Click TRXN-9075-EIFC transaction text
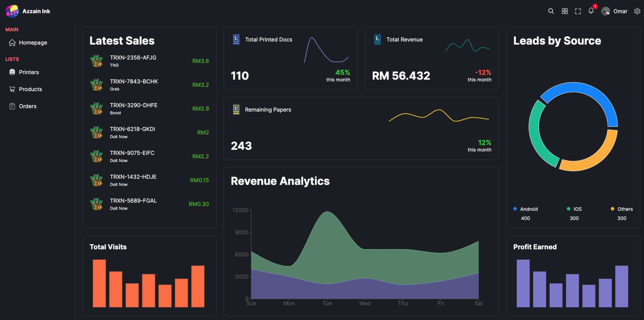Viewport: 644px width, 320px height. [132, 153]
